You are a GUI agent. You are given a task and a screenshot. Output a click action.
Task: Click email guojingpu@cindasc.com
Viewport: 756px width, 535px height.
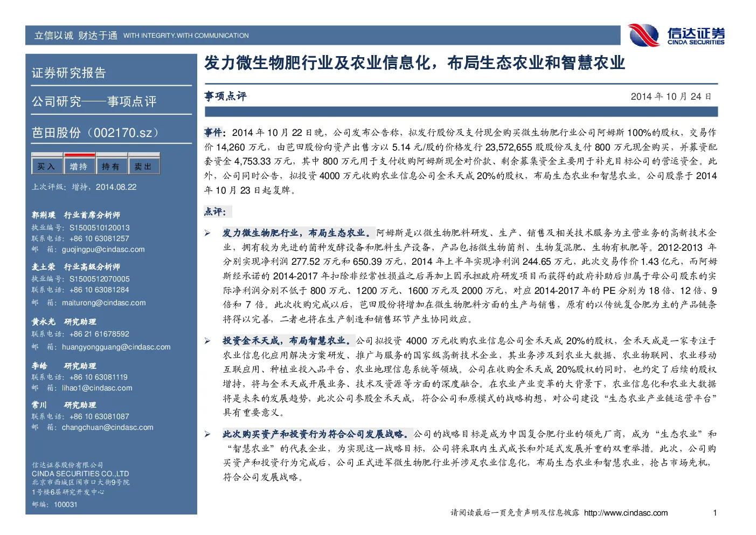point(103,249)
